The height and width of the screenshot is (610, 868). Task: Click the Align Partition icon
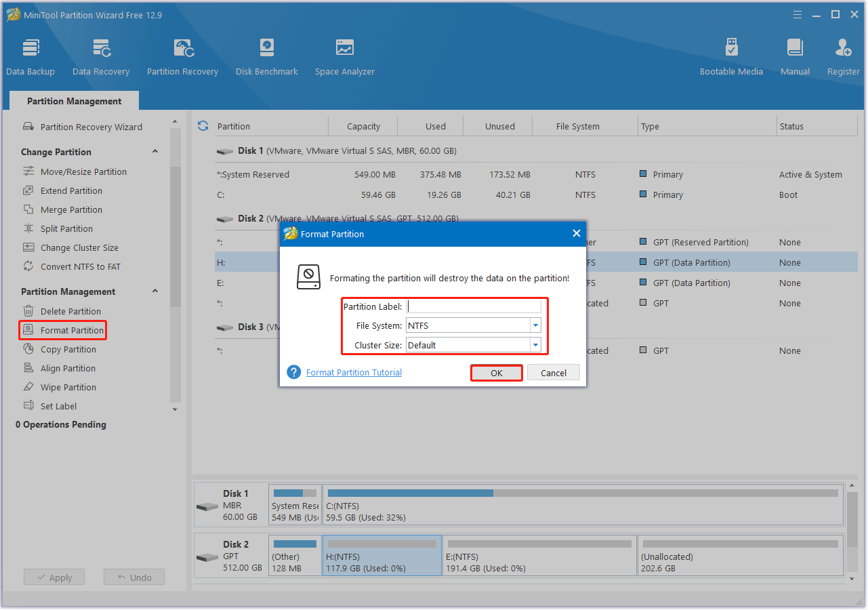point(28,368)
